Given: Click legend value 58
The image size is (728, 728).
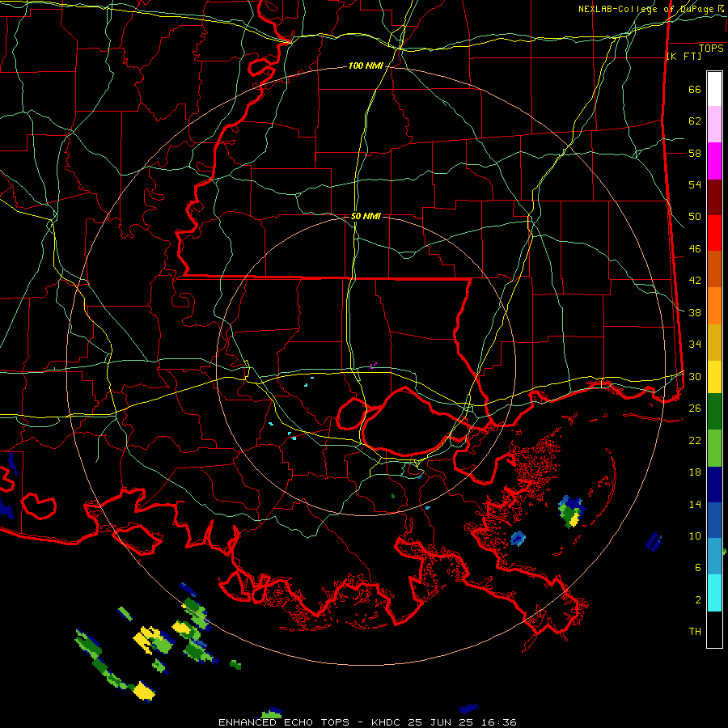Looking at the screenshot, I should [x=695, y=153].
